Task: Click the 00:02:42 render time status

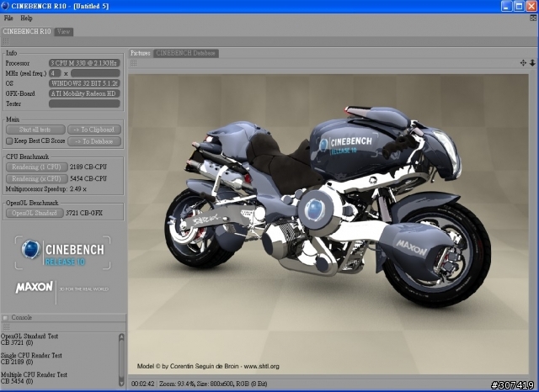Action: click(142, 384)
